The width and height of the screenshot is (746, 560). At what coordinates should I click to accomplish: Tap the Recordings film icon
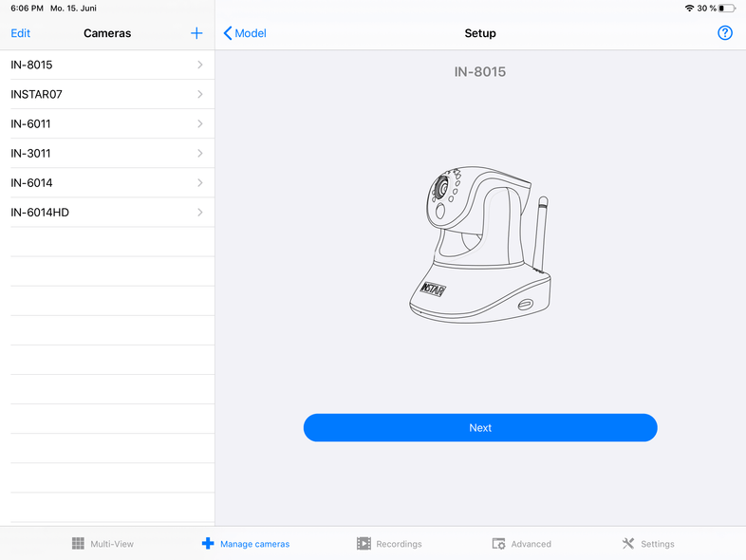point(364,544)
